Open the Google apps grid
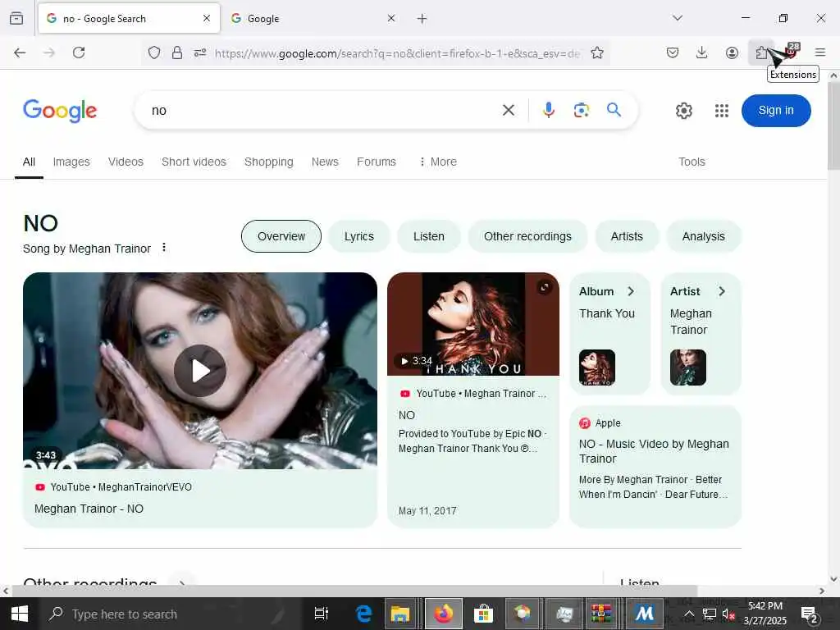This screenshot has height=630, width=840. pos(722,111)
